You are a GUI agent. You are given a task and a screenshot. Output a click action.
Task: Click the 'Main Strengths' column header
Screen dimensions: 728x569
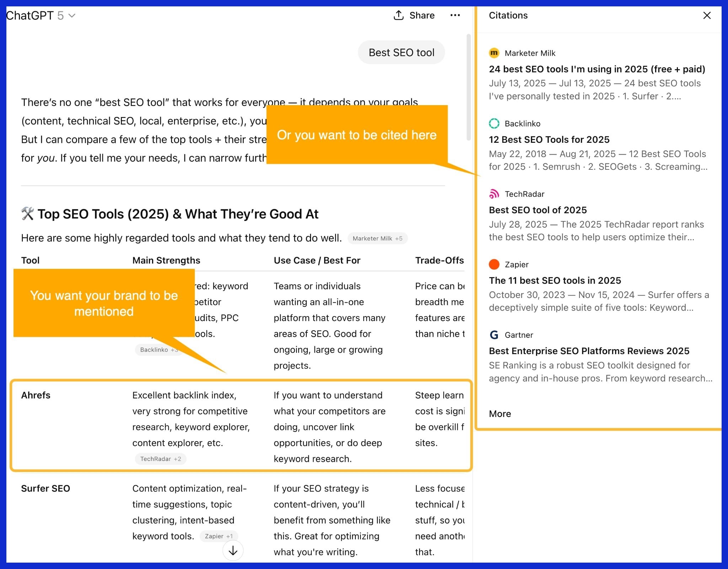coord(166,260)
